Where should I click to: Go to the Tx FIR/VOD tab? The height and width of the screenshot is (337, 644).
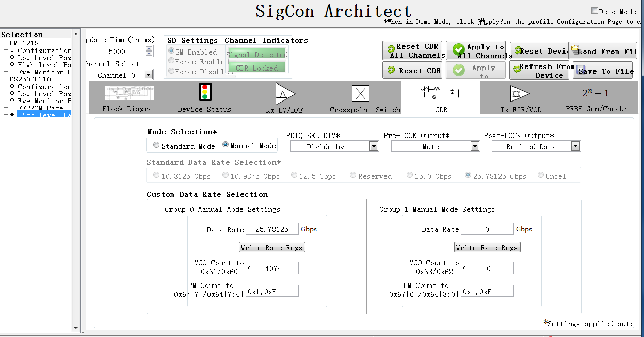point(520,98)
